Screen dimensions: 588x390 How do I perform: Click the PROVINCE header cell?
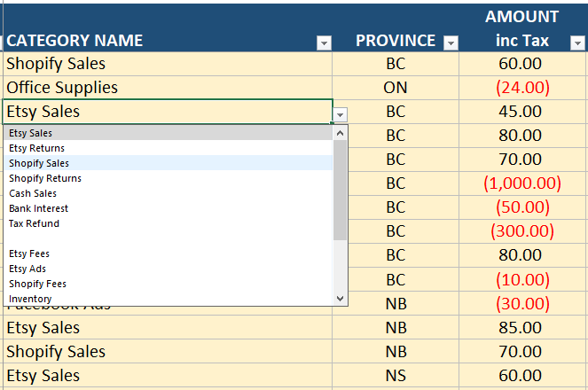[396, 27]
